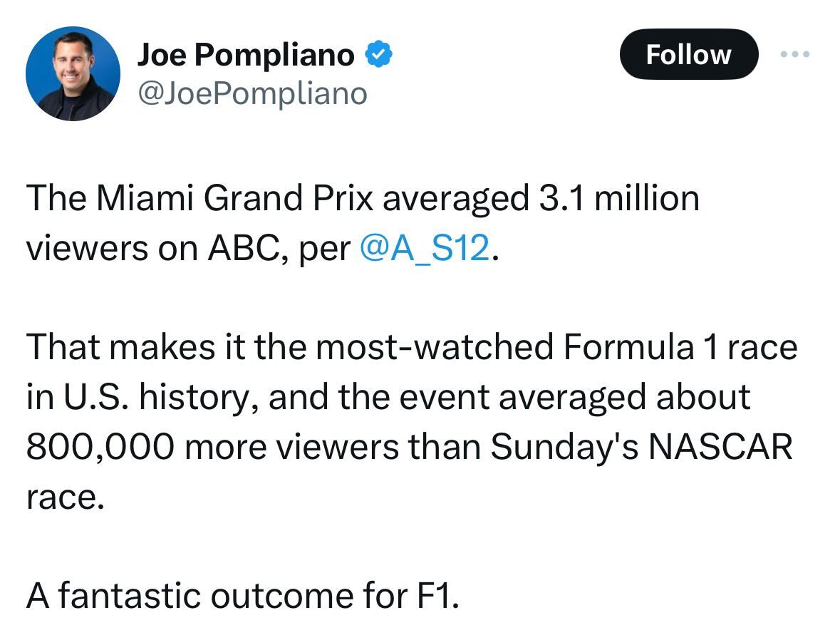Open Joe Pompliano's profile picture
This screenshot has height=640, width=840.
(x=73, y=73)
